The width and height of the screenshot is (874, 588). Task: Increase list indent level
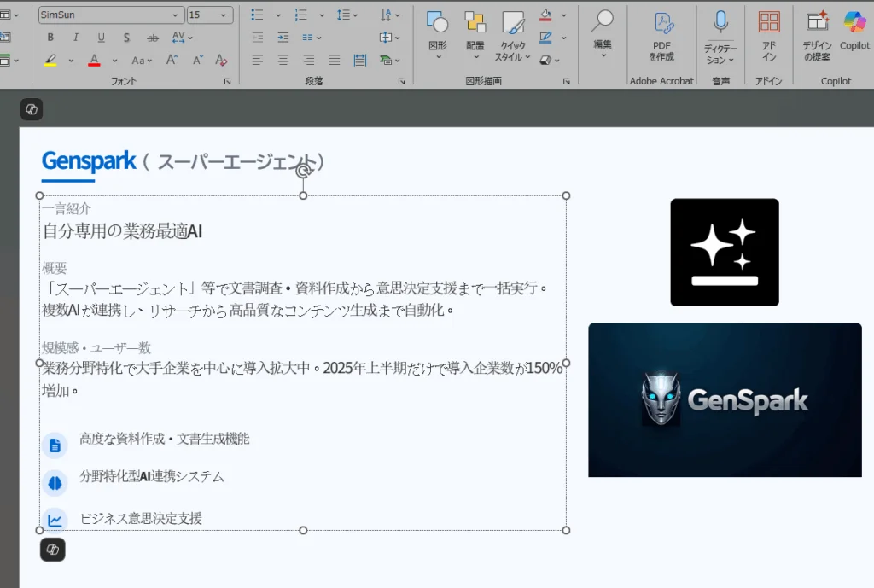[283, 38]
